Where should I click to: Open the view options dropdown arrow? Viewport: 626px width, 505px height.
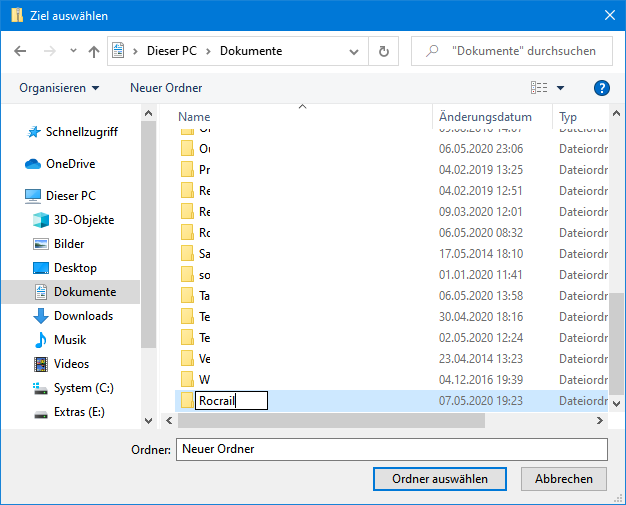pyautogui.click(x=560, y=88)
